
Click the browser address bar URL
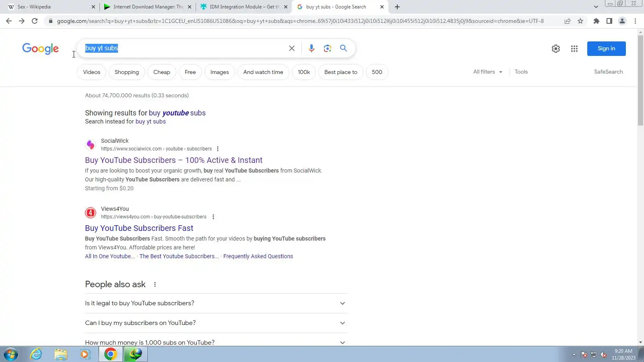point(300,21)
